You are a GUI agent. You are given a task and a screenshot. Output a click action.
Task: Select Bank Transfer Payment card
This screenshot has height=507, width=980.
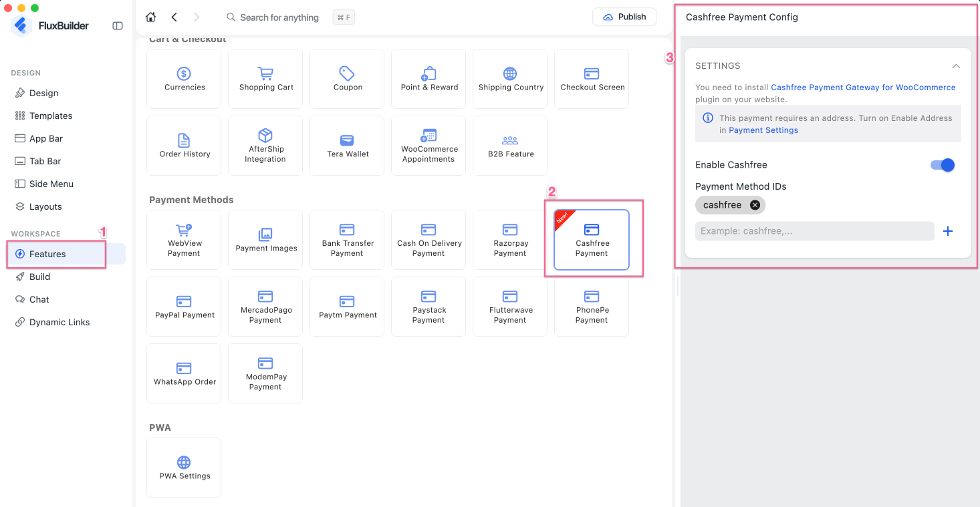[x=347, y=240]
